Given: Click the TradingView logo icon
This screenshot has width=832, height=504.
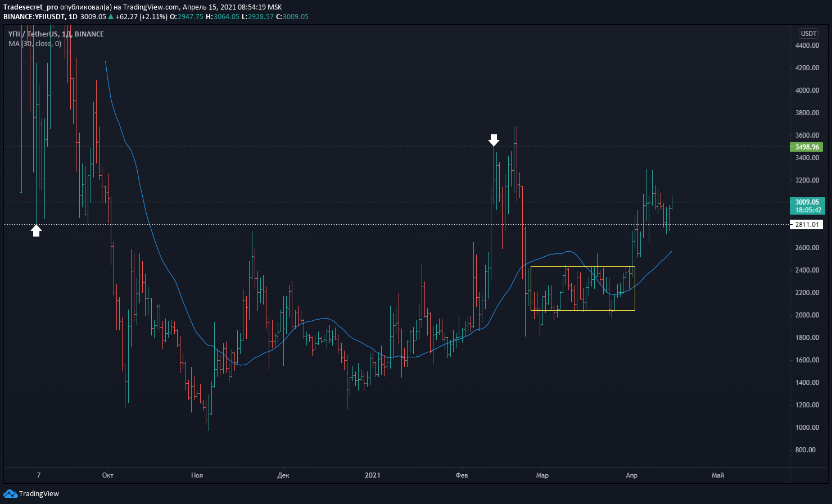Looking at the screenshot, I should coord(10,493).
